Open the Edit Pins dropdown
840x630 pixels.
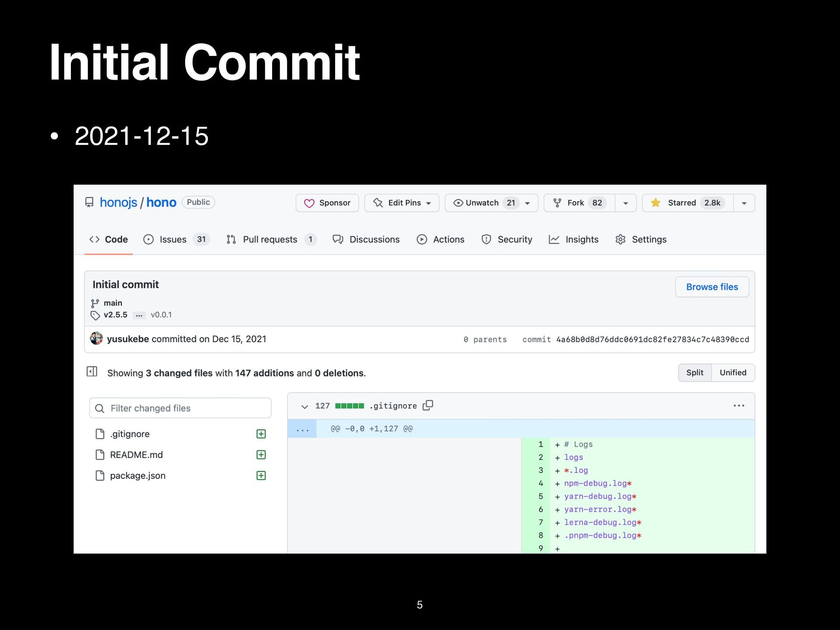(x=402, y=203)
